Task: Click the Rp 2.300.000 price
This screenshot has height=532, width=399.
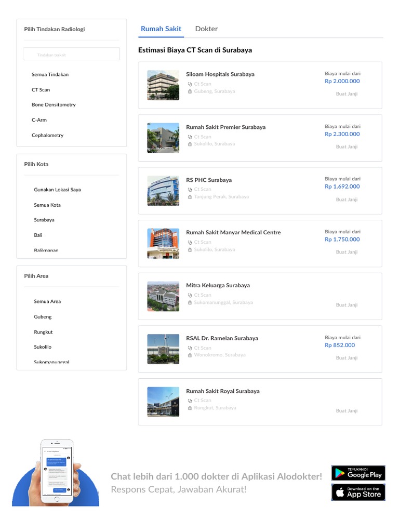Action: 342,134
